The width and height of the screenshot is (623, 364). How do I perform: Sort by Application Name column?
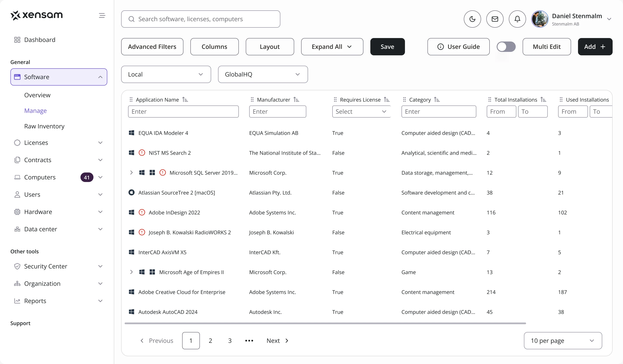coord(185,99)
